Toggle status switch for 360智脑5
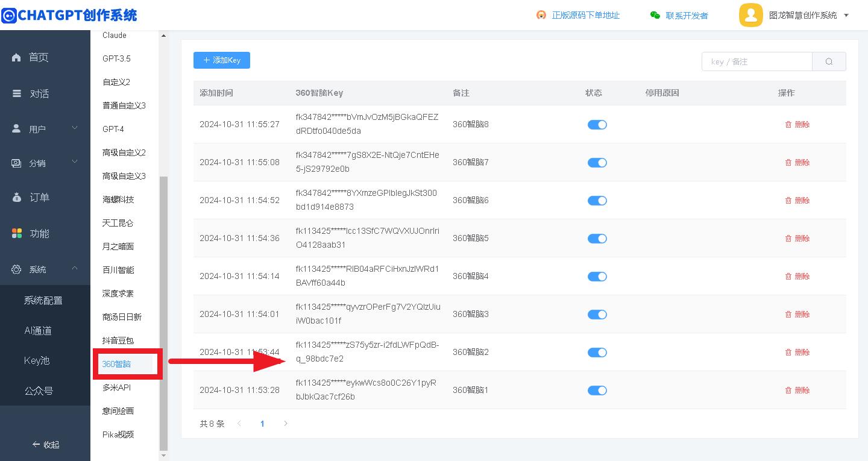 click(597, 239)
